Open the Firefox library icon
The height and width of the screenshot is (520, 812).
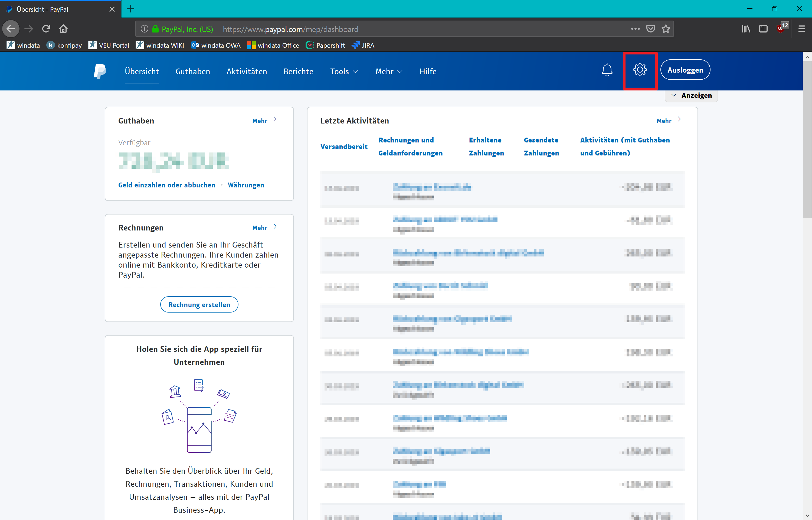pos(746,29)
